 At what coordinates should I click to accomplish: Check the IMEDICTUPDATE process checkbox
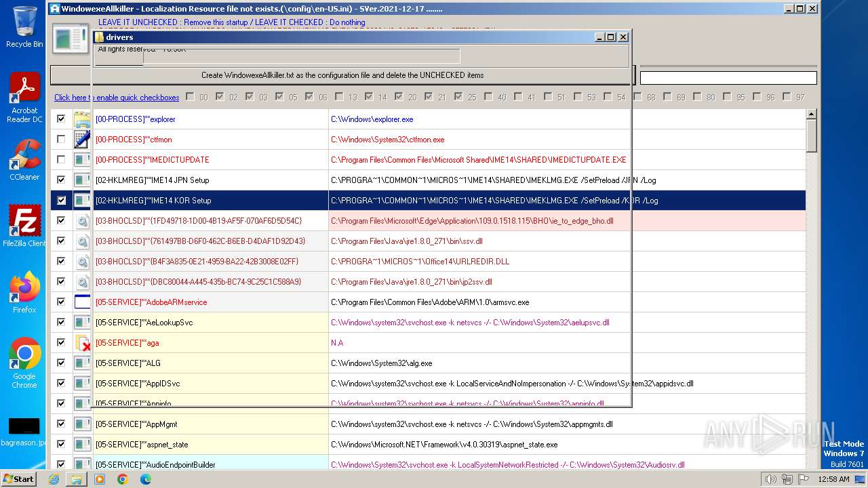pos(61,159)
